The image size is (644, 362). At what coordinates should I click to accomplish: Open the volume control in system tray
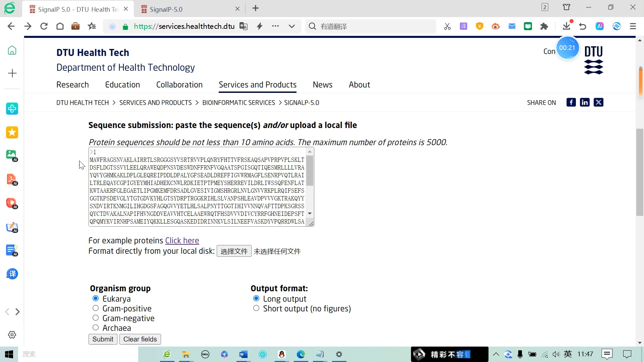pos(556,354)
